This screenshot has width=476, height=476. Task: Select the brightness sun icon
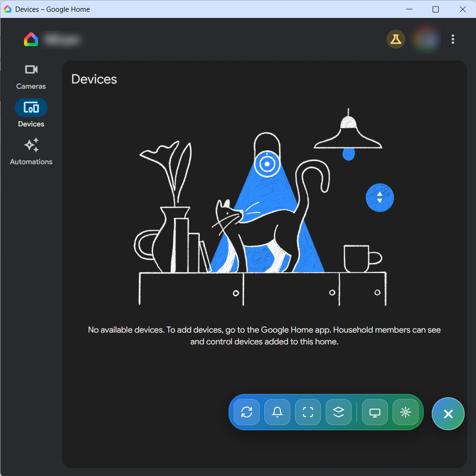pos(405,412)
